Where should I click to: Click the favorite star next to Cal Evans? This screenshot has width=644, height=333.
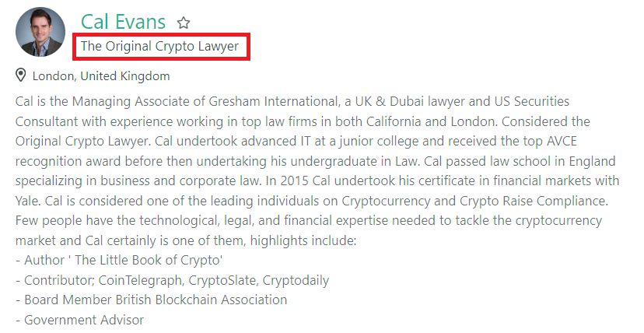pos(184,23)
